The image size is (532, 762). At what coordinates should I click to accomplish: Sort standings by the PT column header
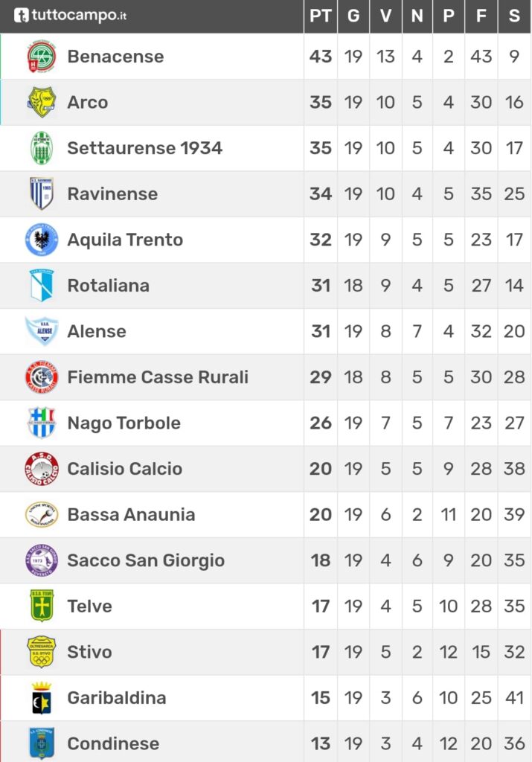tap(321, 16)
